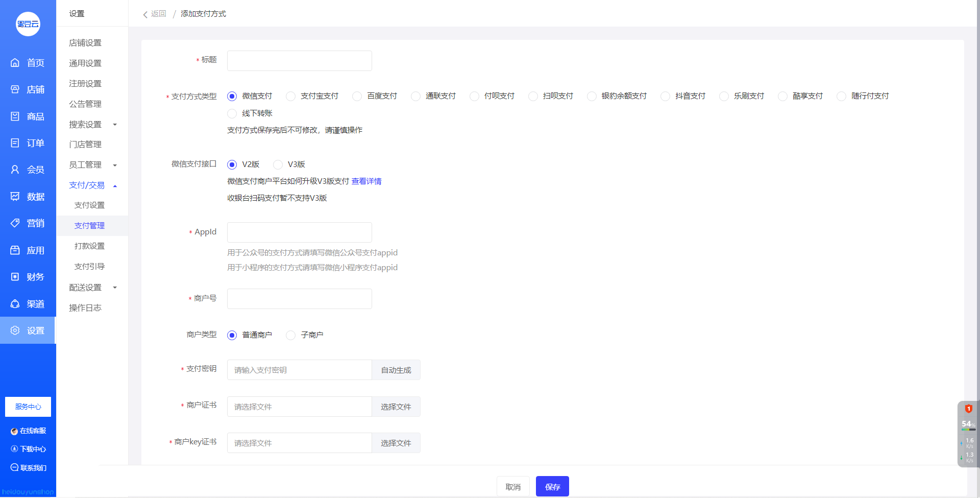Open 支付管理 submenu item
Image resolution: width=980 pixels, height=498 pixels.
(x=89, y=226)
